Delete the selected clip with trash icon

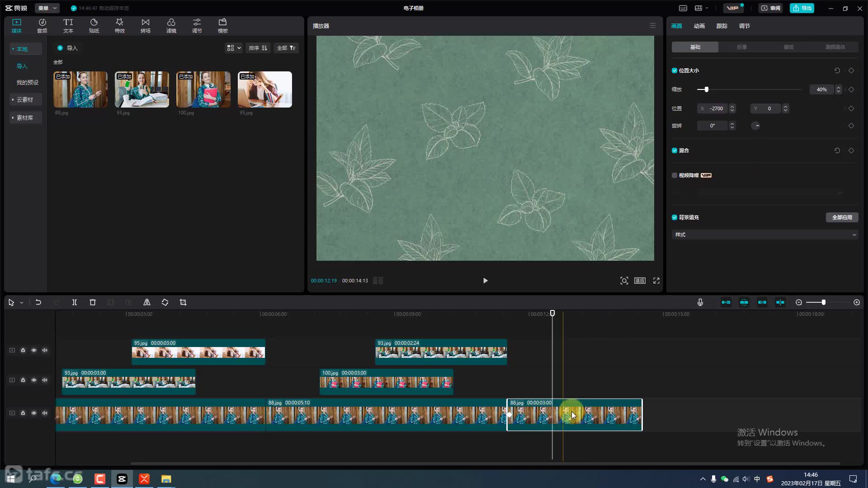93,302
